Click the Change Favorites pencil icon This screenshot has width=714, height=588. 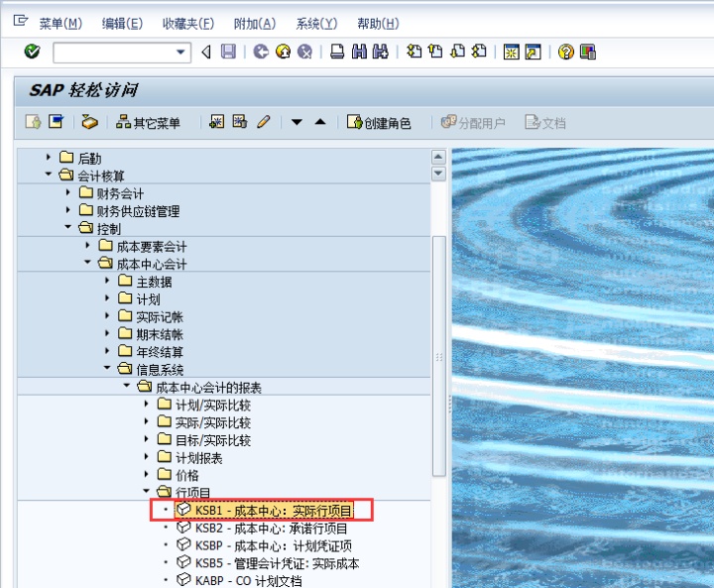(x=263, y=122)
